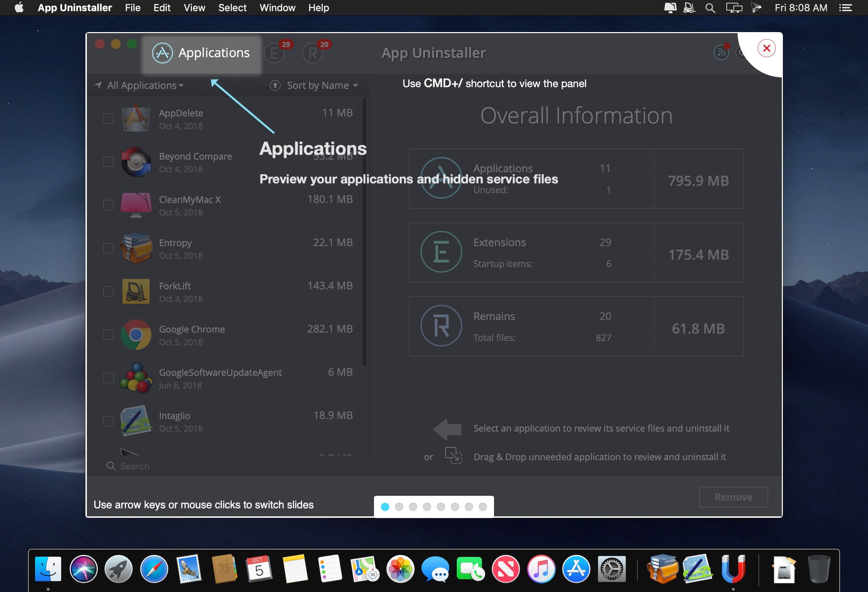Open the Mac App Store from Dock
Viewport: 868px width, 592px height.
point(576,569)
